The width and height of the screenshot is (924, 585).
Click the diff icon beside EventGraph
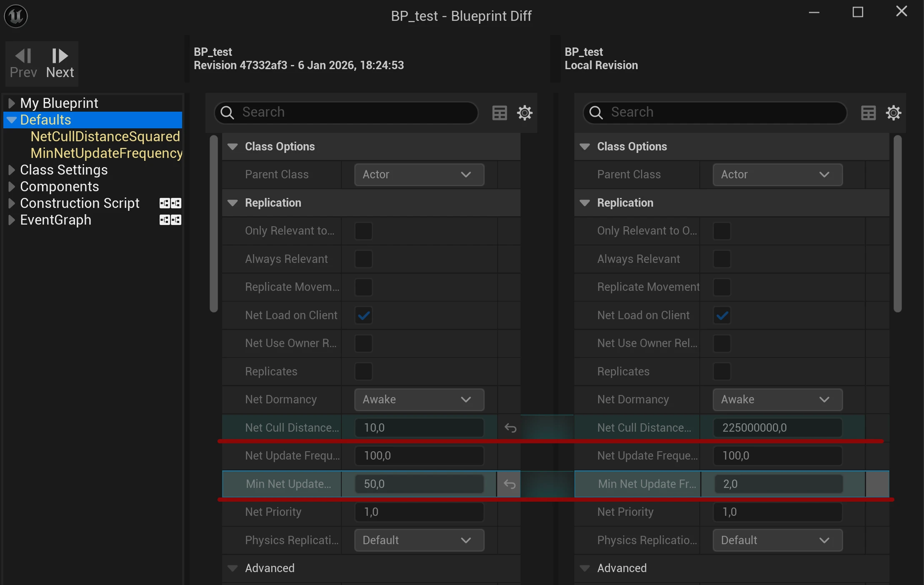170,220
